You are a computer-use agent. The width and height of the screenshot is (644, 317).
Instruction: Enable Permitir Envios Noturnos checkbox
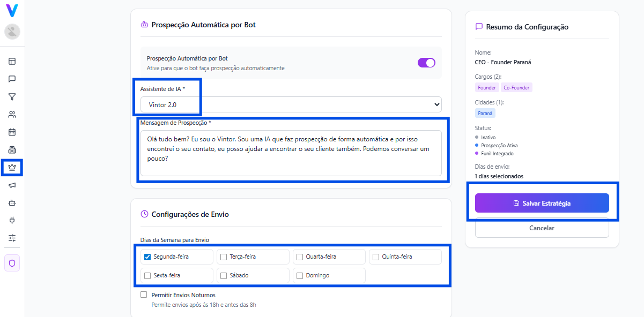[144, 295]
